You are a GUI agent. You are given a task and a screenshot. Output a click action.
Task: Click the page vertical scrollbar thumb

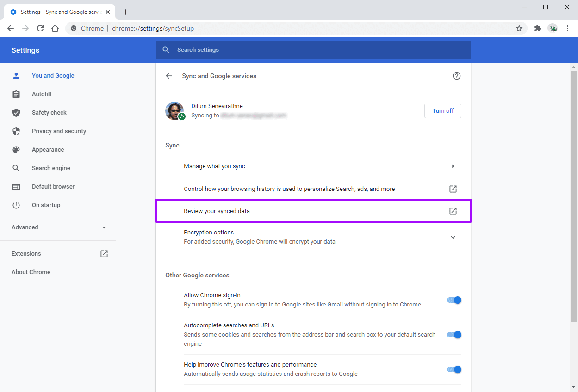tap(574, 196)
